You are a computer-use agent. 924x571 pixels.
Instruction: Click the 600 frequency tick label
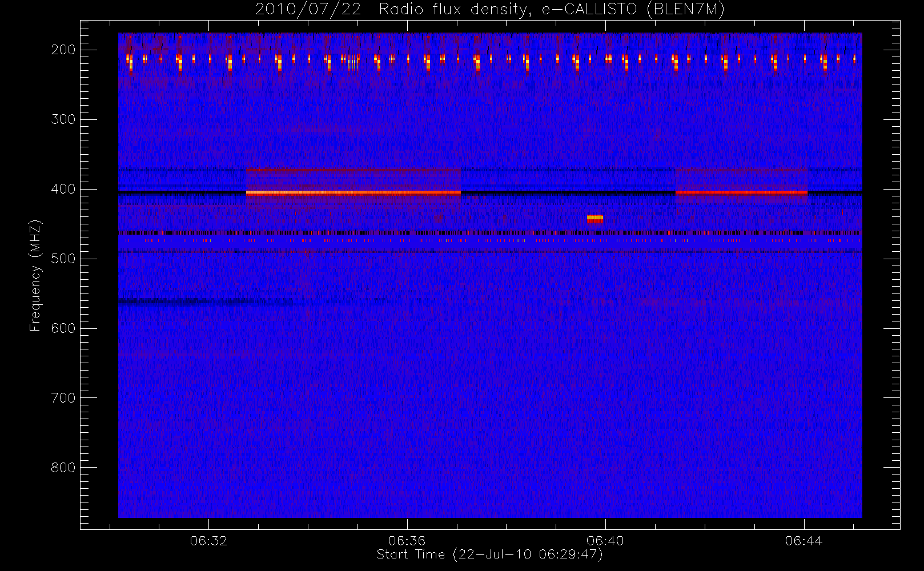coord(63,328)
